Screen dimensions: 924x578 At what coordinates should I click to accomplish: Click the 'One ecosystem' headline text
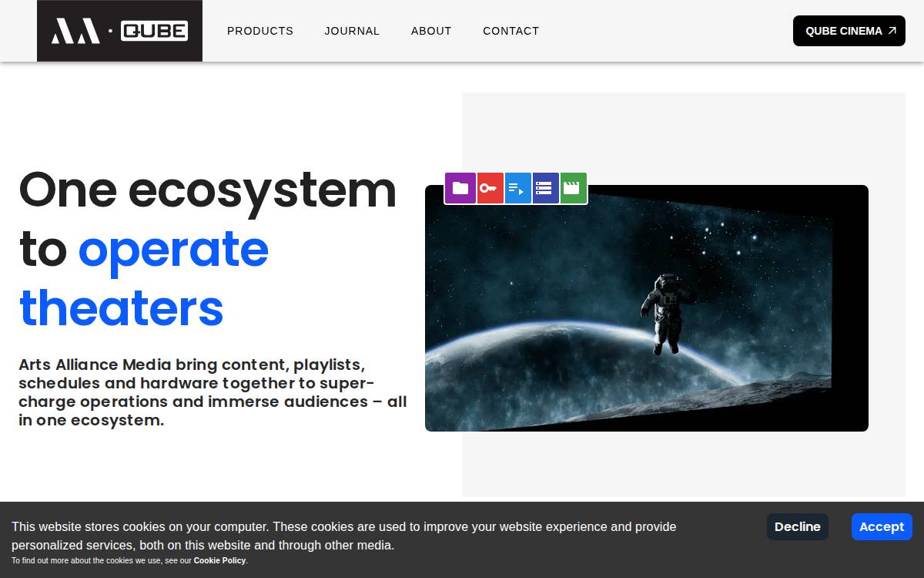point(208,190)
